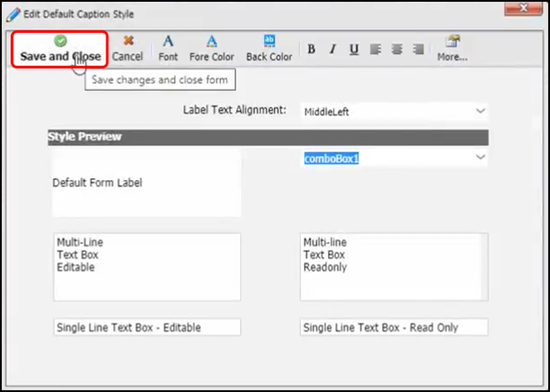Center align the text
The height and width of the screenshot is (392, 550).
pos(397,49)
